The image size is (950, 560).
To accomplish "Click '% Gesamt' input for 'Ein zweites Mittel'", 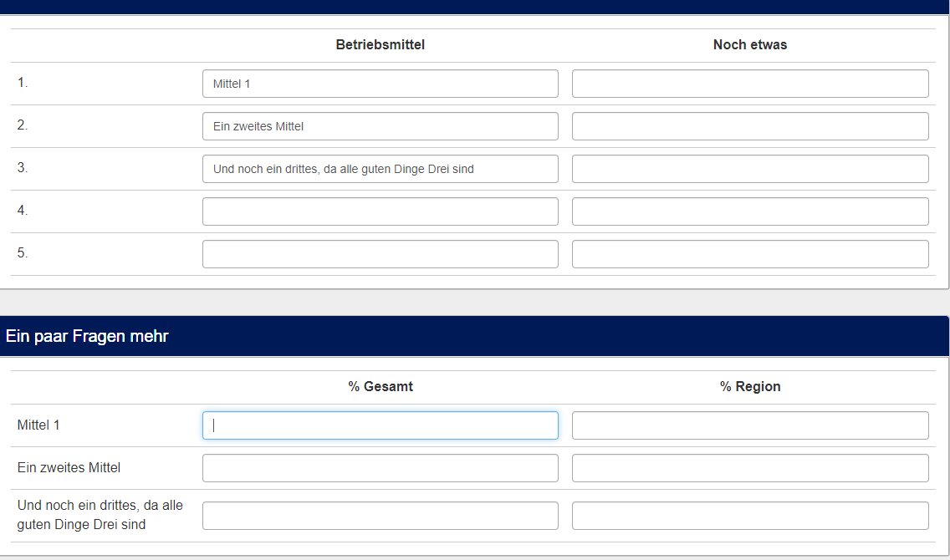I will (380, 468).
